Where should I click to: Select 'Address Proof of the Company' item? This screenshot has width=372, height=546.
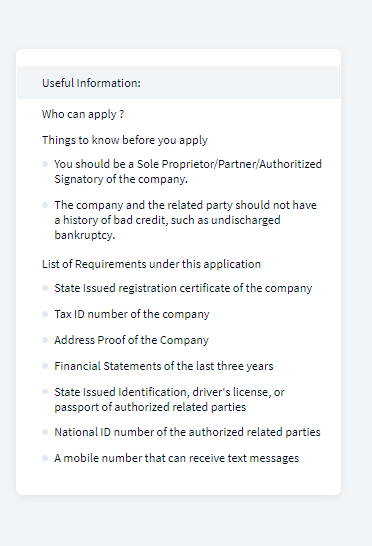131,340
